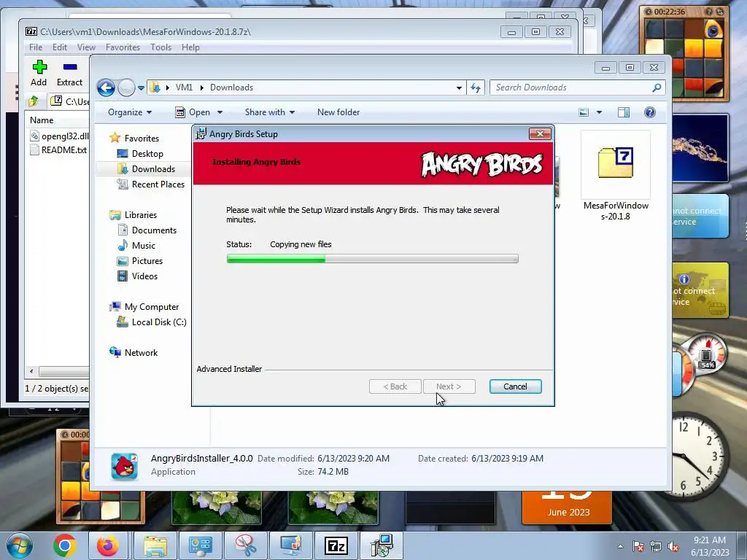Select Local Disk (C:) in navigation pane

point(152,322)
